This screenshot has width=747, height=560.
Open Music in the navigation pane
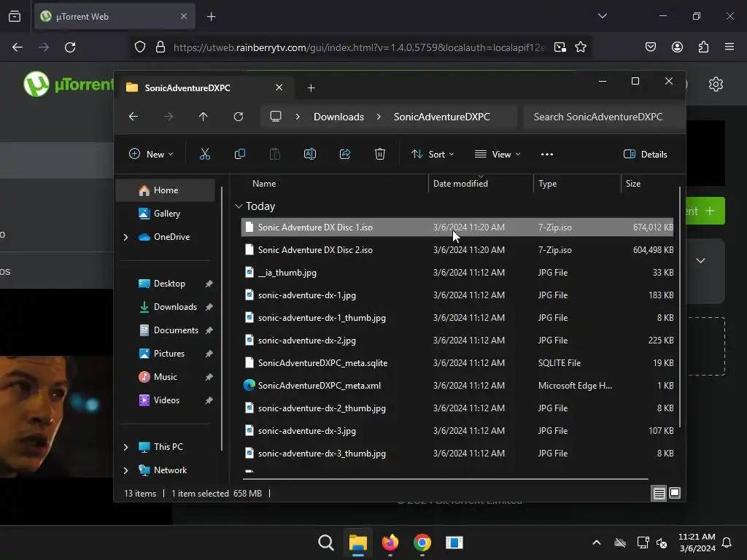click(x=166, y=377)
